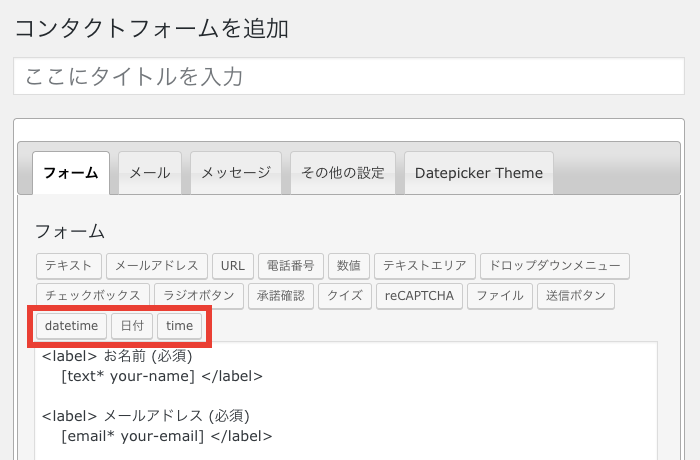Insert a reCAPTCHA tag

pyautogui.click(x=419, y=296)
